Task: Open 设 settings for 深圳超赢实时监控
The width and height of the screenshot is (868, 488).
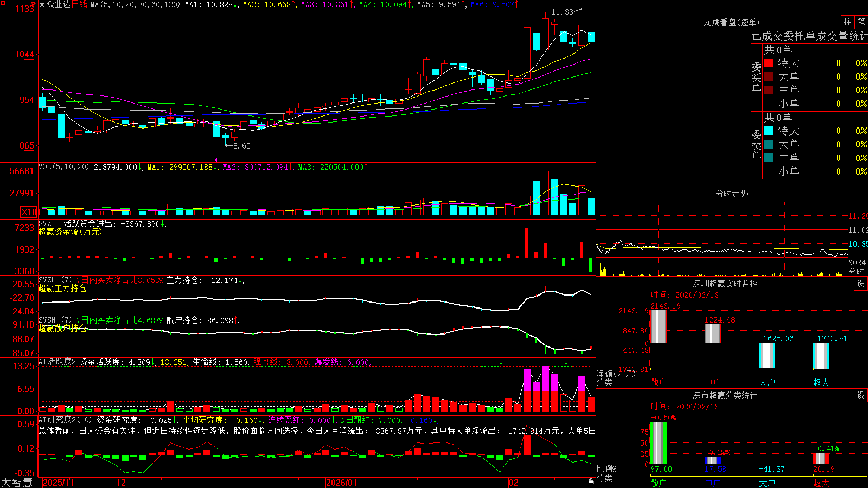Action: [x=861, y=284]
